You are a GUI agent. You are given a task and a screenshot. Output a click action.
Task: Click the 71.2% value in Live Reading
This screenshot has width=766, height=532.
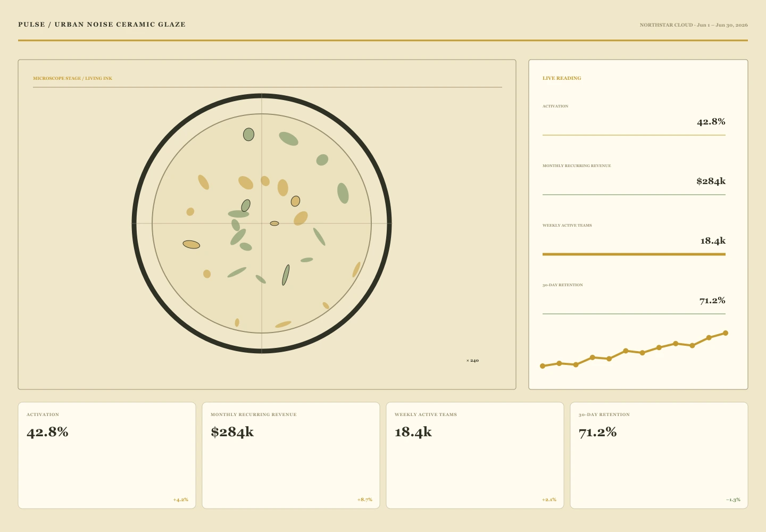712,301
